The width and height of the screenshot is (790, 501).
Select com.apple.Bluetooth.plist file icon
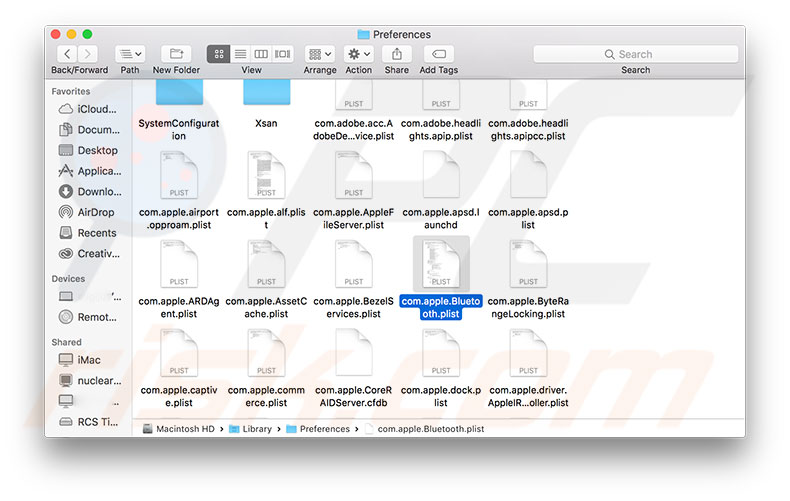coord(441,264)
